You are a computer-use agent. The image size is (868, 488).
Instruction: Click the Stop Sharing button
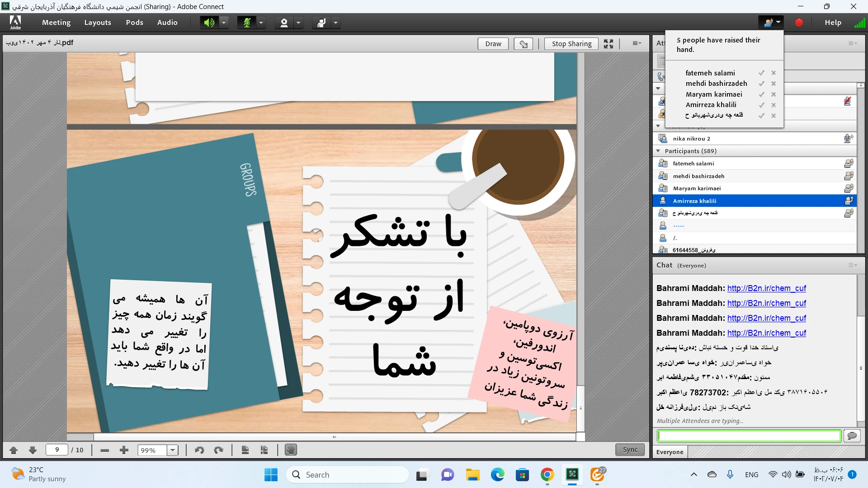click(571, 44)
